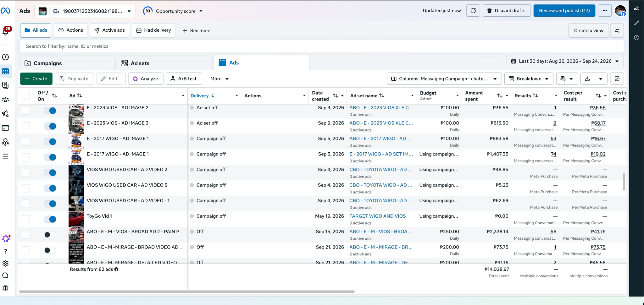
Task: Open the Budget column options arrow
Action: tap(458, 96)
